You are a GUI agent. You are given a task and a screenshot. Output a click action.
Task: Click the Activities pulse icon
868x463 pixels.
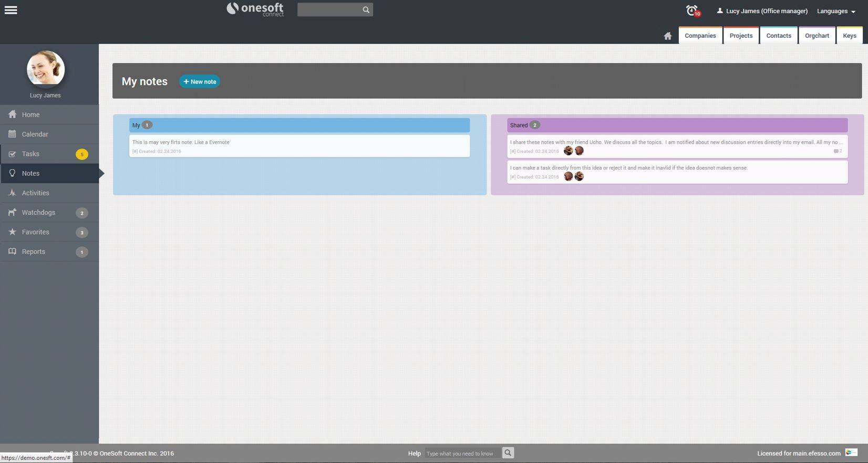point(12,193)
